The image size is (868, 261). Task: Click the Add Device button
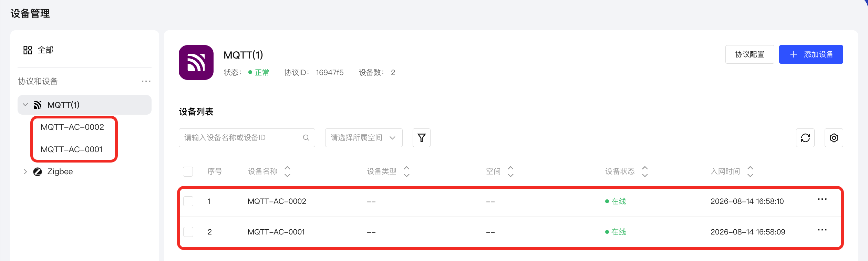(811, 54)
